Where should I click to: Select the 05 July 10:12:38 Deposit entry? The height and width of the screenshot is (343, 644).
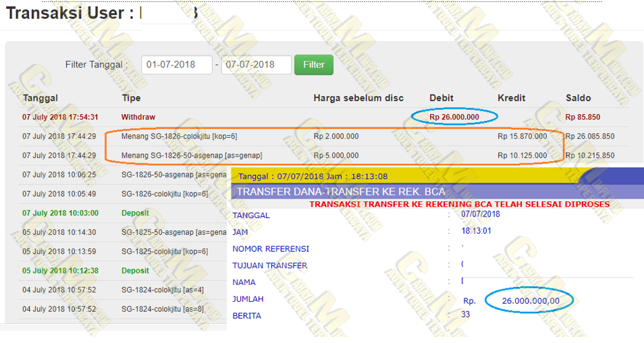click(x=135, y=271)
